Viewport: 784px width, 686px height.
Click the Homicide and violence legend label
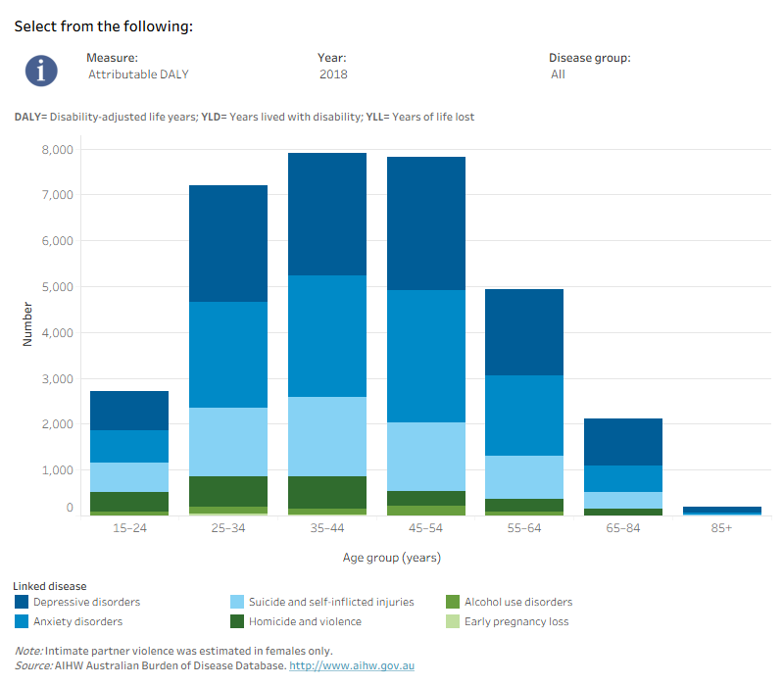305,621
